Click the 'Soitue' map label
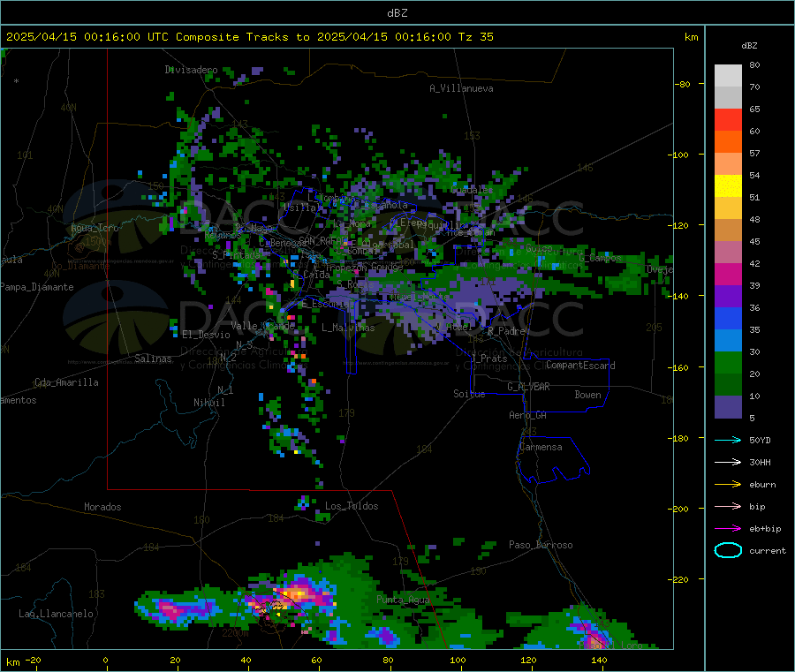The height and width of the screenshot is (672, 795). coord(469,394)
